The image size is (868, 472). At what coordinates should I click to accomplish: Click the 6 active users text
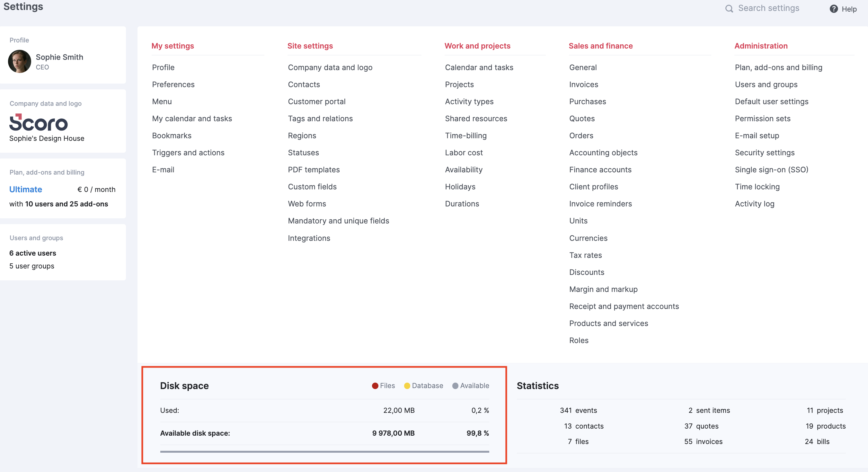33,253
